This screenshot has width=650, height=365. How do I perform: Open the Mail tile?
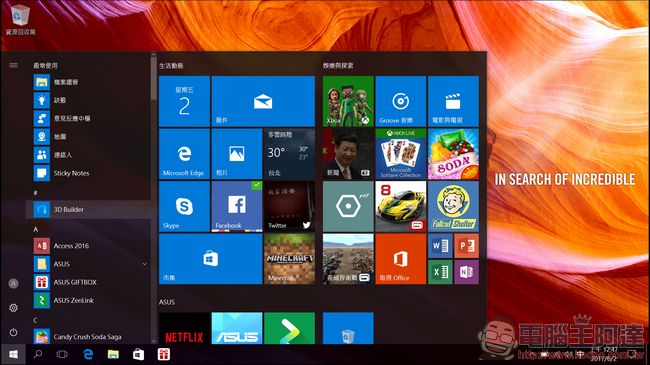[x=263, y=101]
